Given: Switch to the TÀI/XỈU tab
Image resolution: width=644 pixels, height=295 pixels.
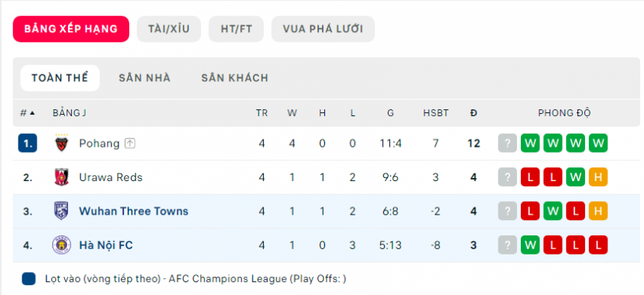Looking at the screenshot, I should pyautogui.click(x=169, y=29).
